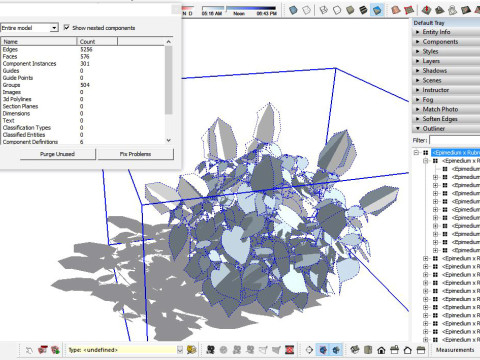The height and width of the screenshot is (360, 480).
Task: Switch to Iso standard view
Action: point(355,350)
